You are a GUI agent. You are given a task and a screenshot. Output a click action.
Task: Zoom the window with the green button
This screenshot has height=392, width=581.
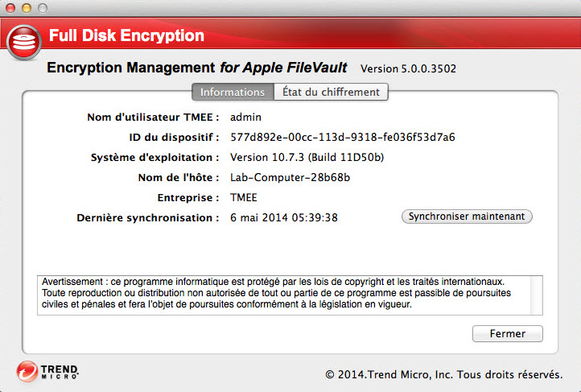click(x=41, y=7)
